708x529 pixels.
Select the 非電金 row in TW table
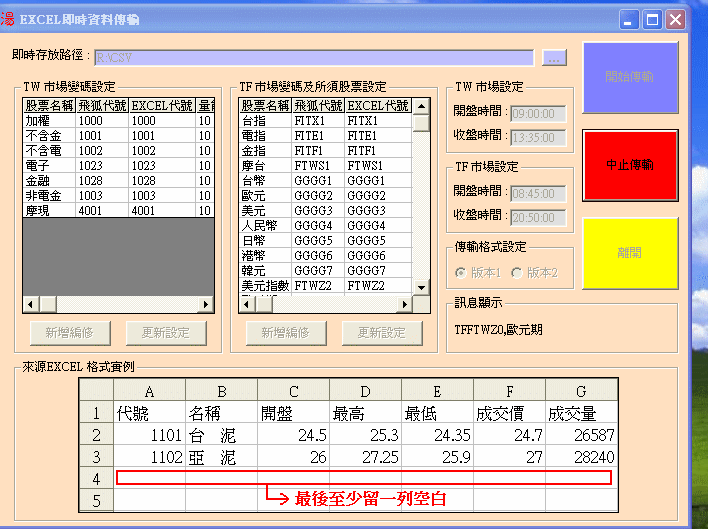point(118,195)
